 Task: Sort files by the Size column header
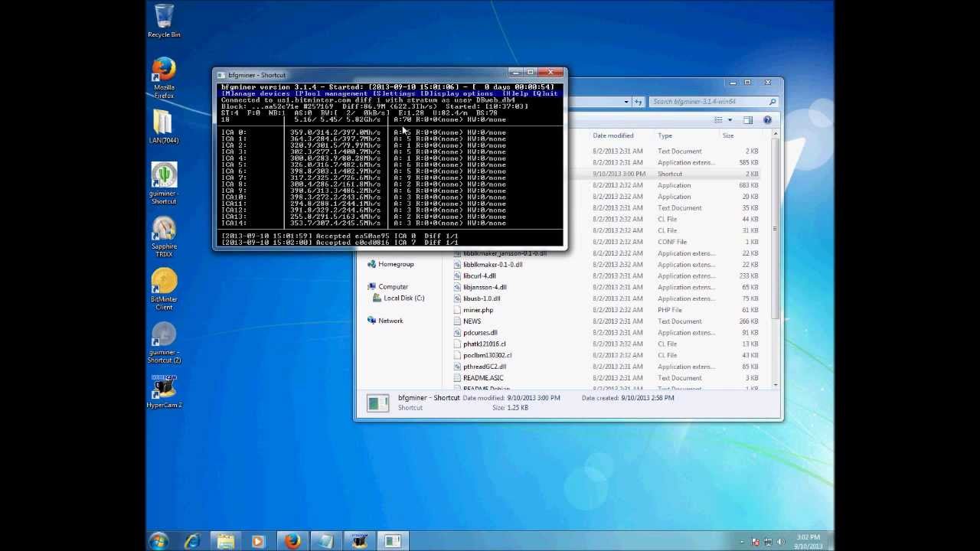(x=728, y=135)
